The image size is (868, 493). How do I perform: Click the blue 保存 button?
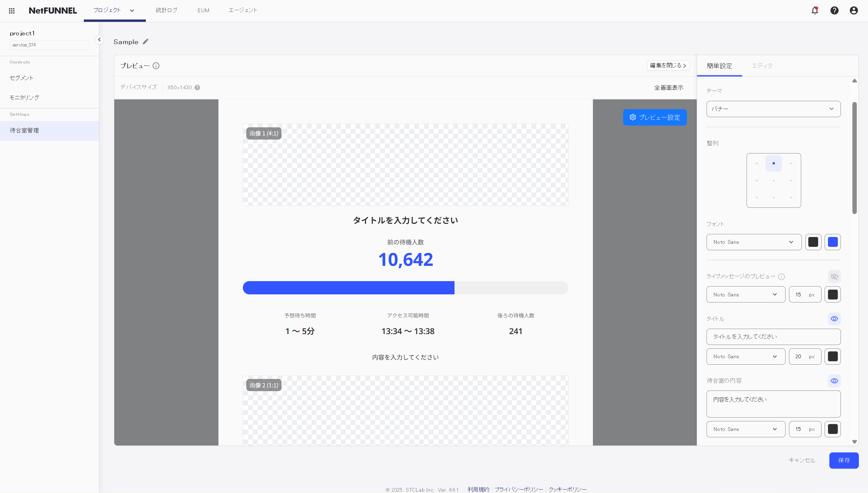844,460
